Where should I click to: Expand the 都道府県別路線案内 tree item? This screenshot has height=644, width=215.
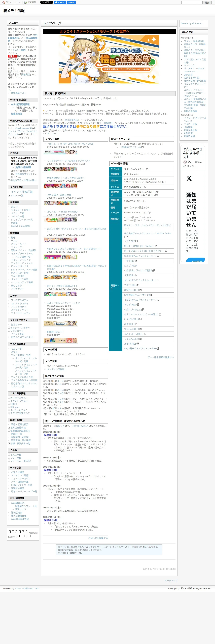point(9,431)
